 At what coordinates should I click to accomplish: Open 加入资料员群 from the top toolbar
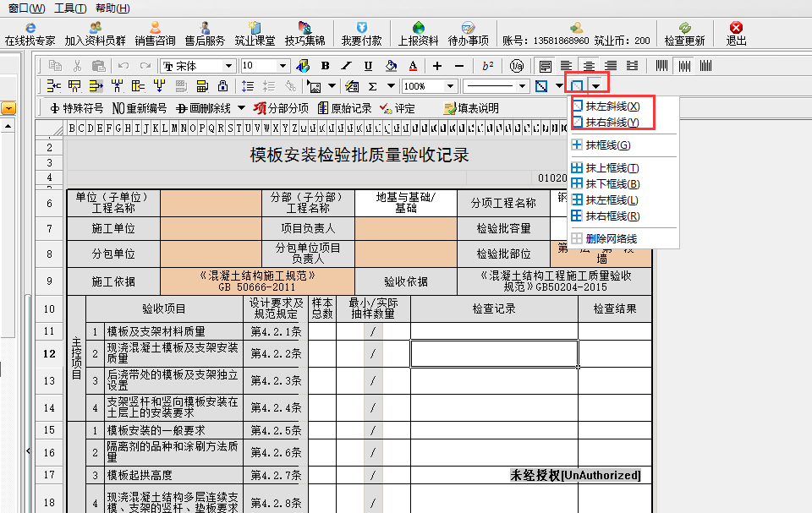pyautogui.click(x=95, y=34)
